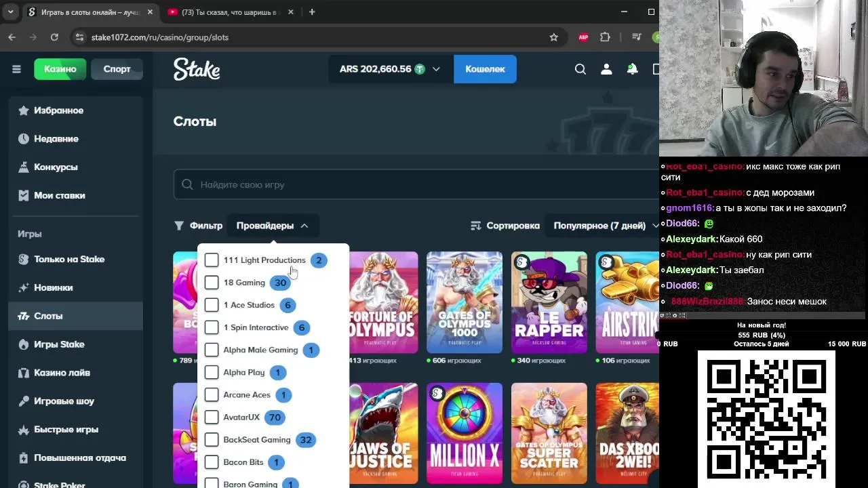Click the Мои ставки icon
This screenshot has height=488, width=868.
(24, 196)
